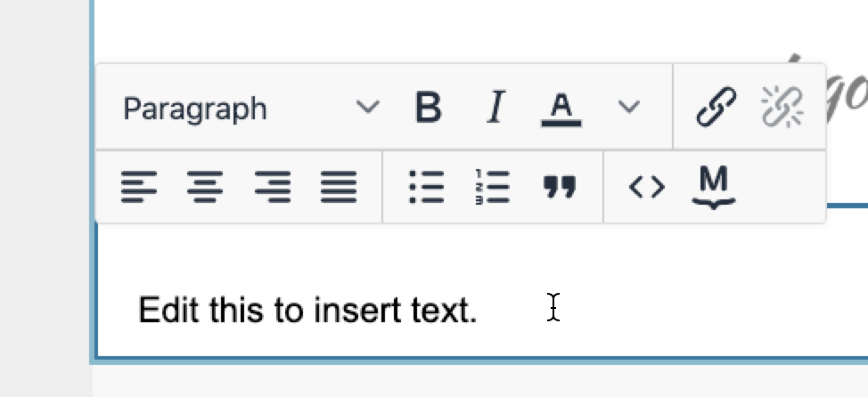868x397 pixels.
Task: Insert a link with the chain icon
Action: coord(716,108)
